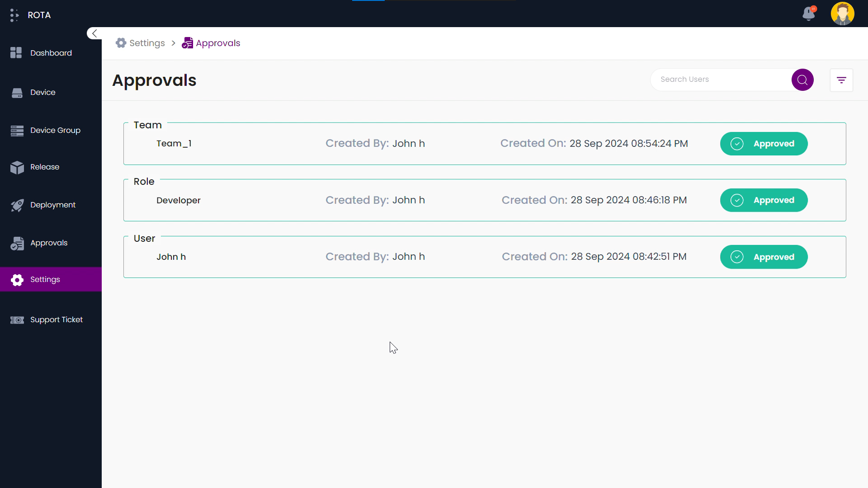This screenshot has height=488, width=868.
Task: Toggle the Approved status for Team_1
Action: [764, 144]
